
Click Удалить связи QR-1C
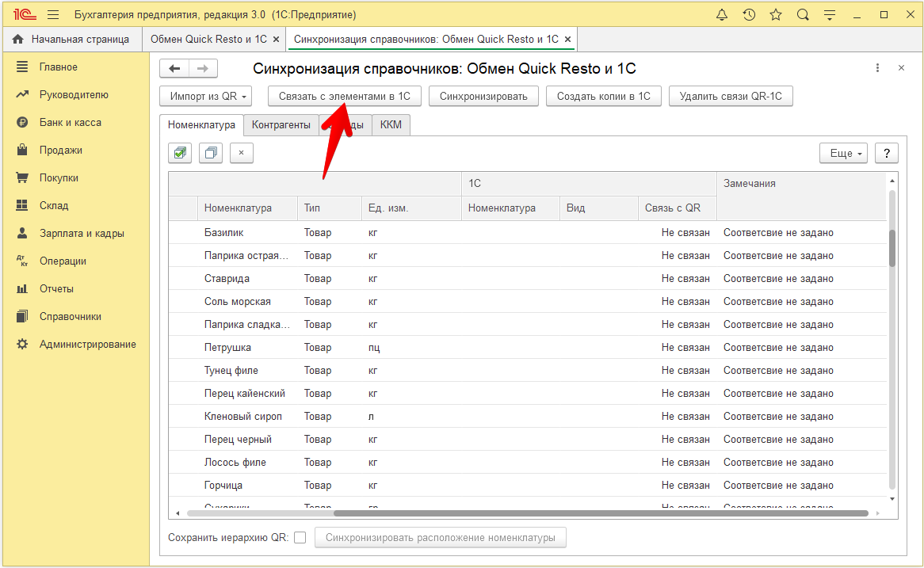(x=731, y=96)
